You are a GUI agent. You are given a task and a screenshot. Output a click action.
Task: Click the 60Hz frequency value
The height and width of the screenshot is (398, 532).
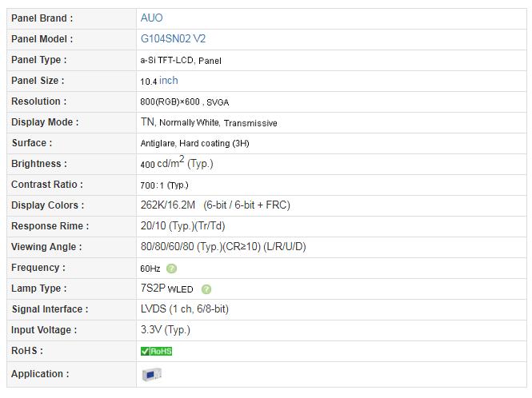tap(150, 269)
